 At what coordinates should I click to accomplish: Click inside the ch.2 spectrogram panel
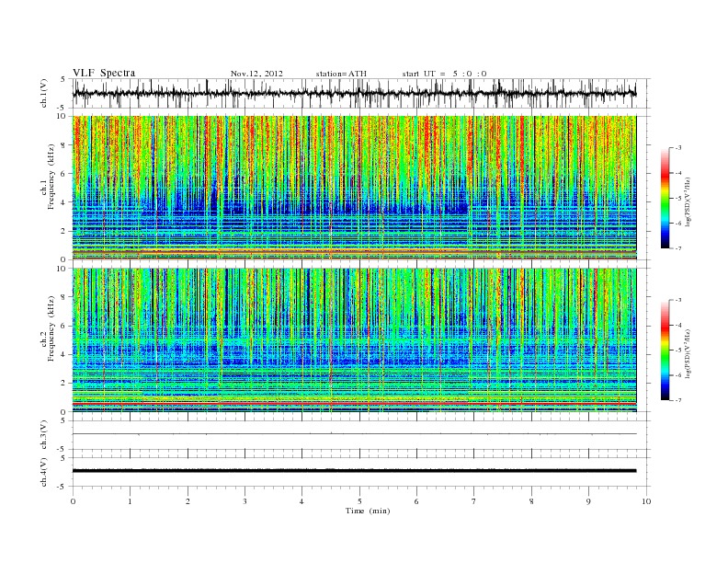(x=354, y=340)
